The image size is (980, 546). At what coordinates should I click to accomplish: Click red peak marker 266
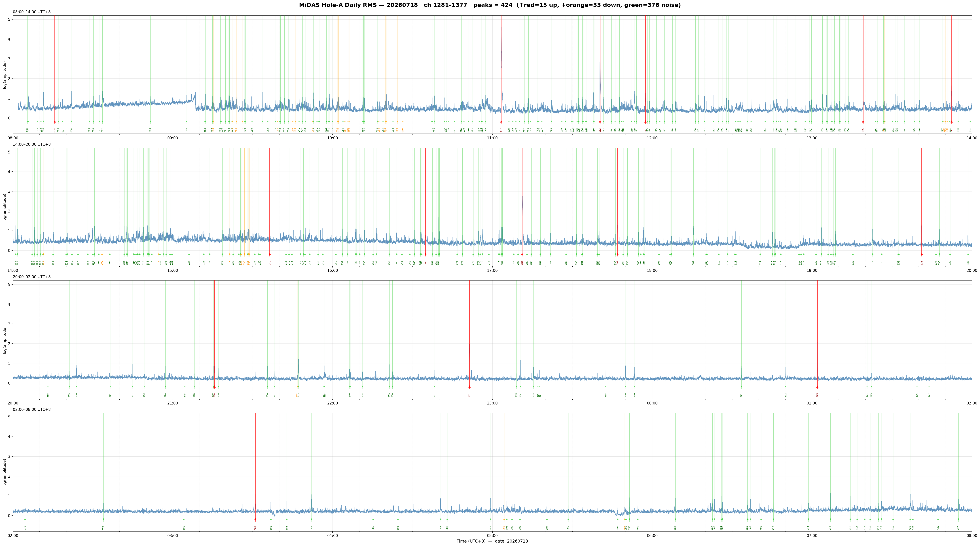pos(425,254)
